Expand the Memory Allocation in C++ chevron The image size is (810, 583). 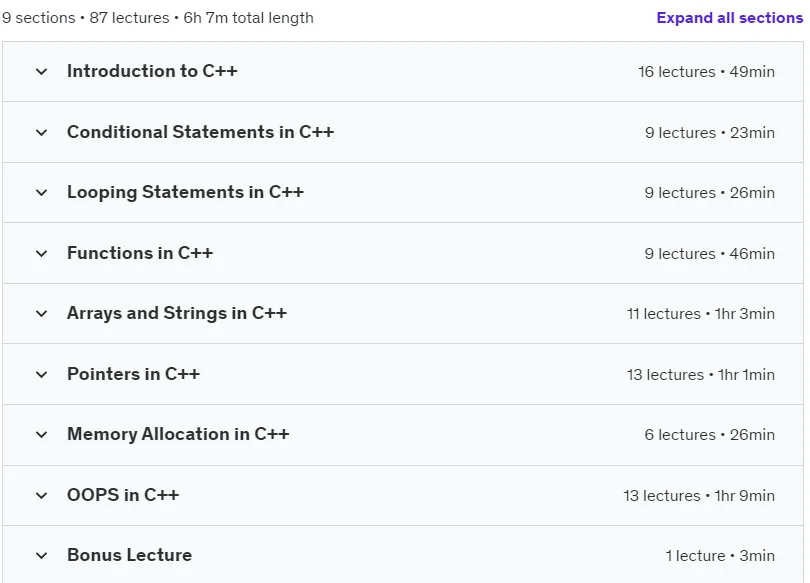41,435
